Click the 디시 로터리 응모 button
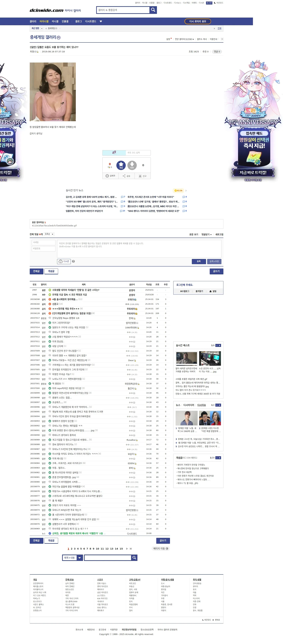This screenshot has height=644, width=284. pyautogui.click(x=198, y=22)
